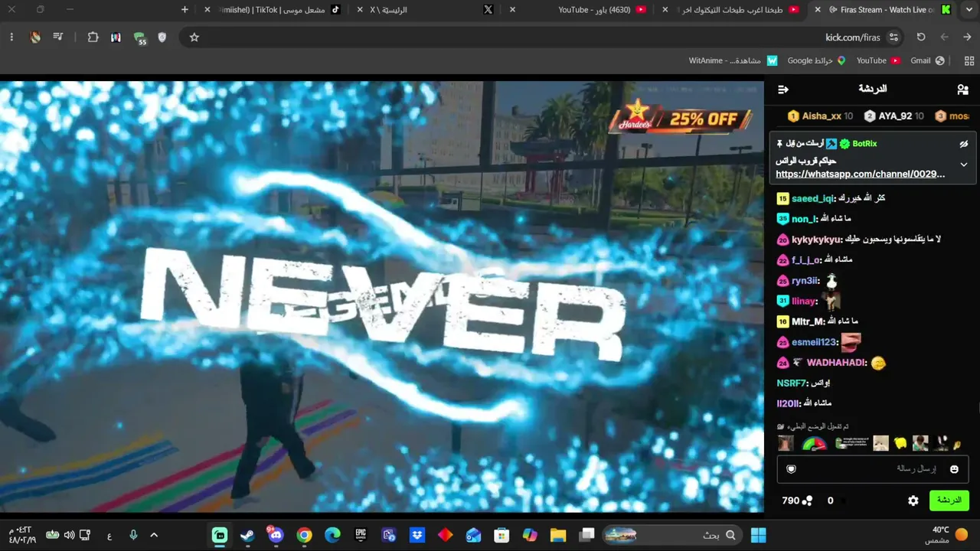This screenshot has height=551, width=980.
Task: Open saeed_iqi's chat profile
Action: point(812,198)
